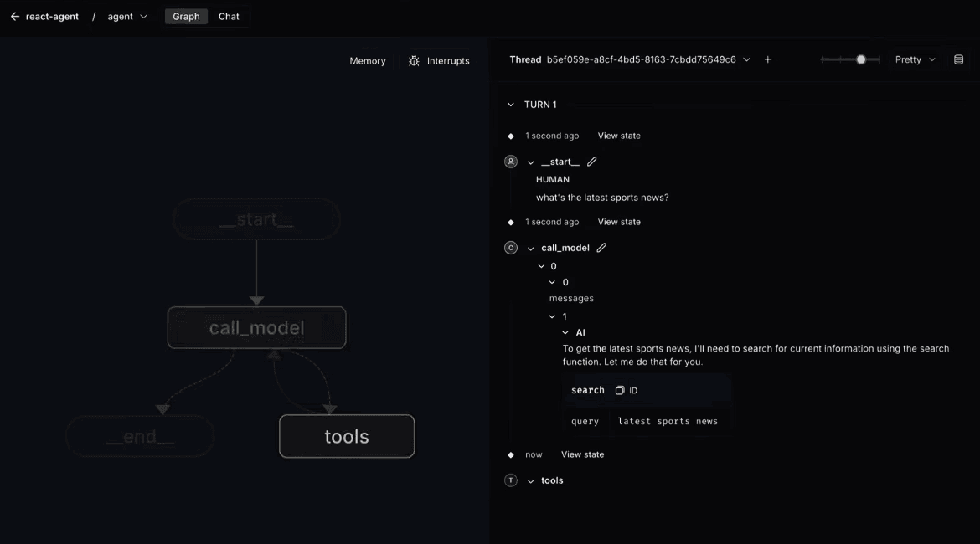Screen dimensions: 980x544
Task: Click the HUMAN label
Action: click(553, 179)
